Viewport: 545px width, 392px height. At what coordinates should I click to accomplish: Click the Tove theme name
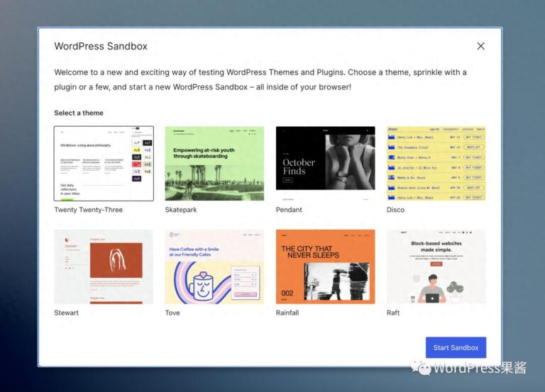tap(172, 313)
